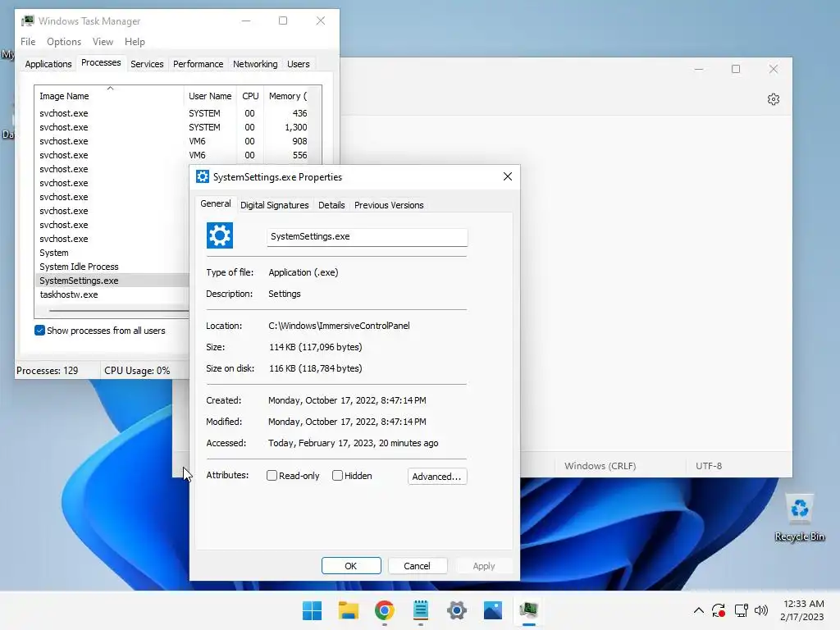Select the System process row

pyautogui.click(x=112, y=253)
